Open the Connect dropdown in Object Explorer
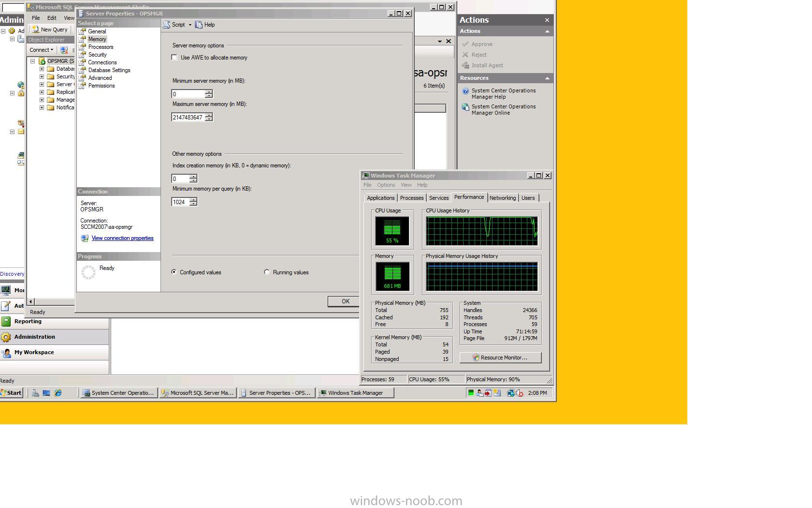812x508 pixels. pyautogui.click(x=41, y=50)
